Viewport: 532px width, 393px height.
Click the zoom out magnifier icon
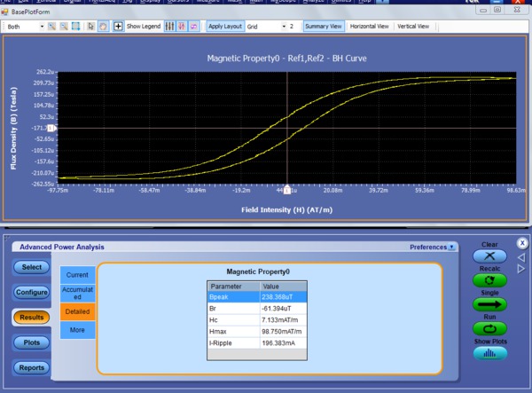[x=64, y=27]
